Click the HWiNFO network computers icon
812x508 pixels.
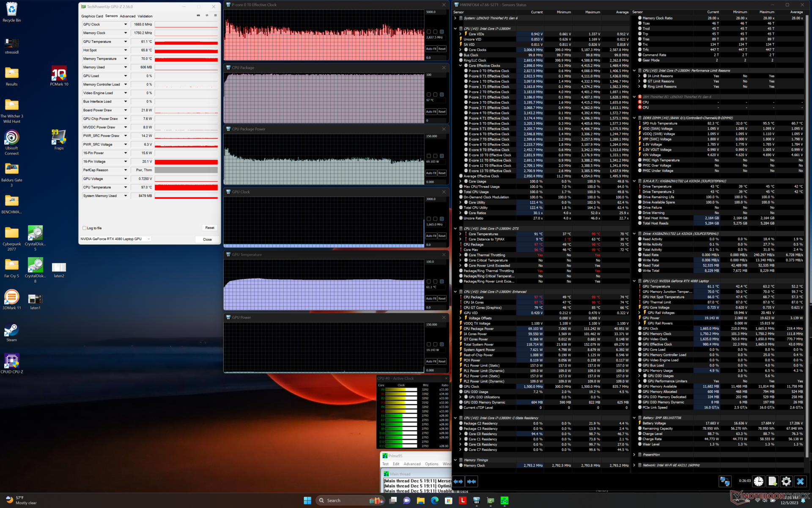(724, 481)
